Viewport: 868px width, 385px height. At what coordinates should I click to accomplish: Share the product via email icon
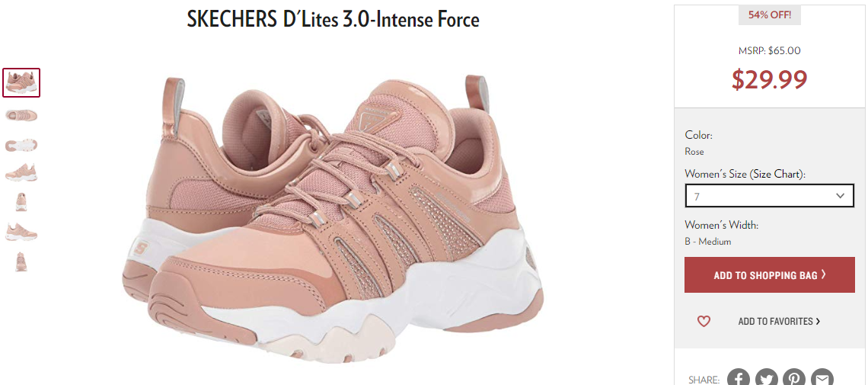pyautogui.click(x=822, y=378)
